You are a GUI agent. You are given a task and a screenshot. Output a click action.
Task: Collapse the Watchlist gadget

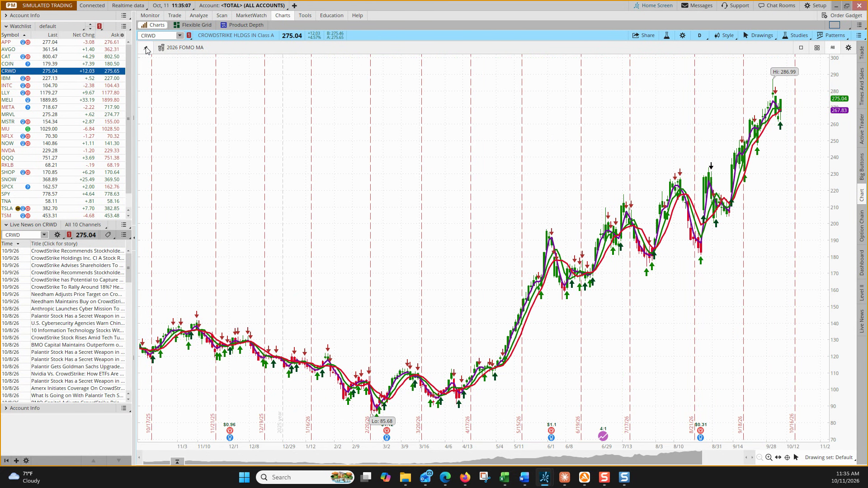[6, 26]
